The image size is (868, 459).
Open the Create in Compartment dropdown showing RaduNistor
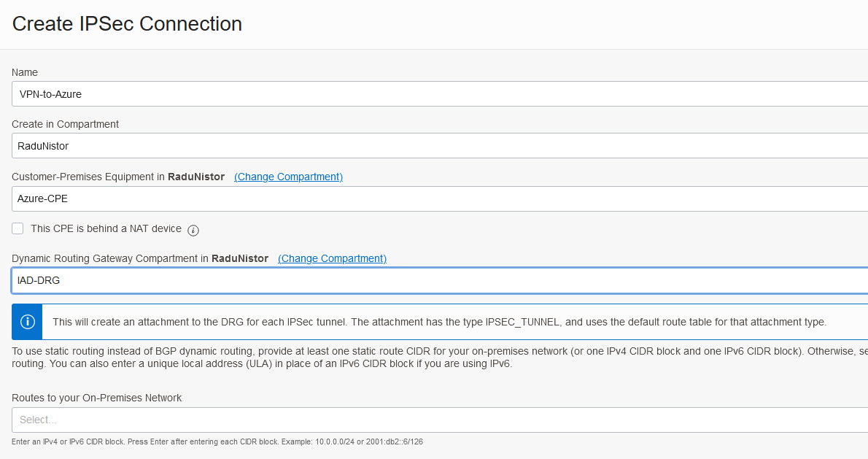click(x=439, y=146)
